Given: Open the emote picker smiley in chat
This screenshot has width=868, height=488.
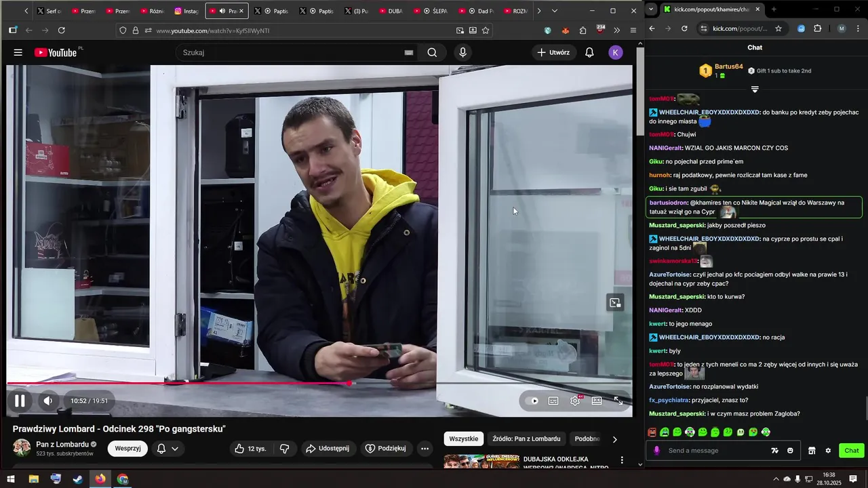Looking at the screenshot, I should tap(790, 451).
